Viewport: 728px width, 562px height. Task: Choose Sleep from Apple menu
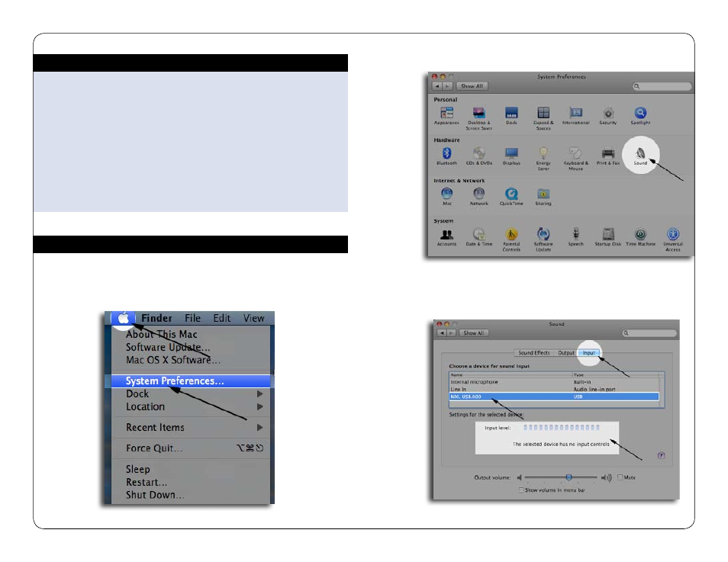[191, 469]
